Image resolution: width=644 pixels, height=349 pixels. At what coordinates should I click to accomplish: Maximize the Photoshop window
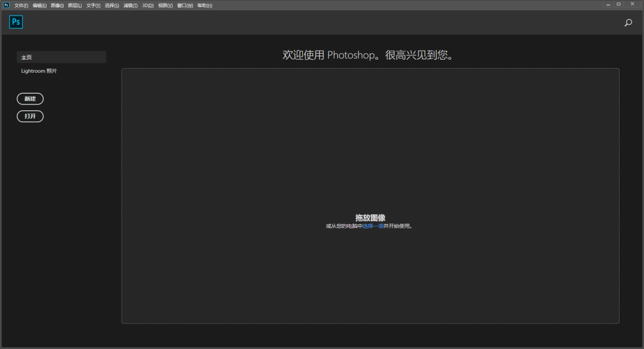point(618,4)
